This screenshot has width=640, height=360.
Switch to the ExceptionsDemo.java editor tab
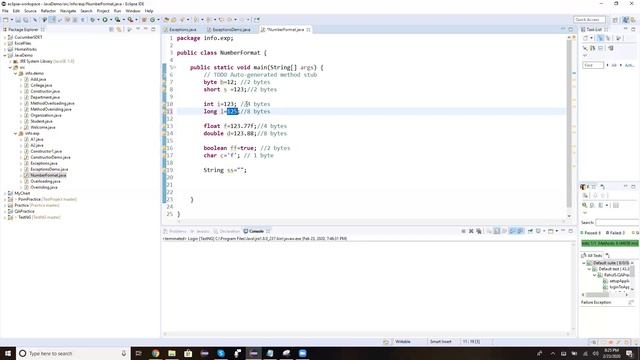pos(231,29)
